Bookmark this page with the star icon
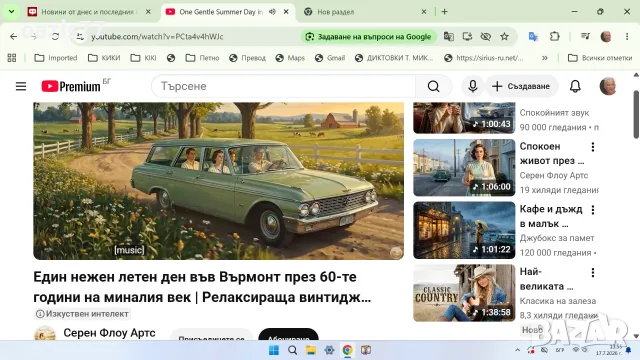The height and width of the screenshot is (360, 640). [x=504, y=37]
